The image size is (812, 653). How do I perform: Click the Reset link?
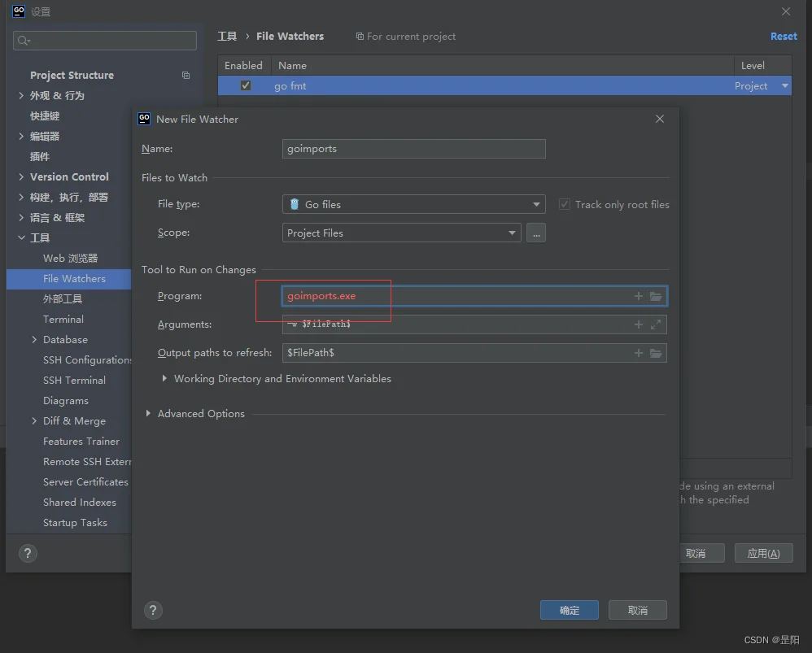(784, 37)
